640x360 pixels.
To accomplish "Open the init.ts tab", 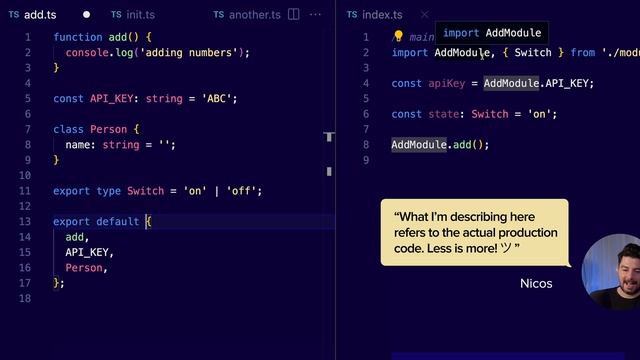I will (x=140, y=15).
